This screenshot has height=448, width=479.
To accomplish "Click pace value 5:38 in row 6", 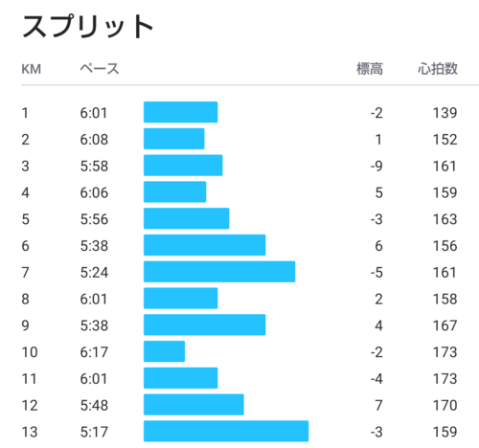I will click(94, 246).
